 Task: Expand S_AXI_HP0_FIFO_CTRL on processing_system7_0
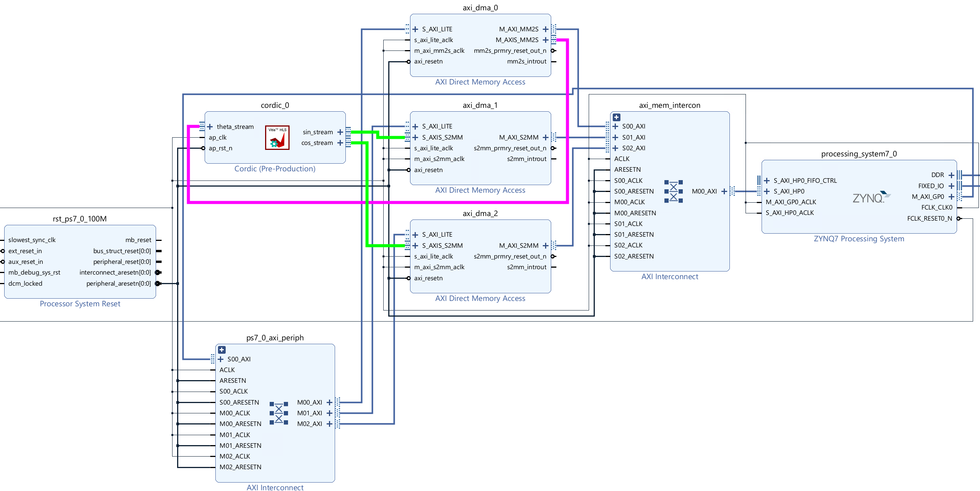pyautogui.click(x=767, y=180)
